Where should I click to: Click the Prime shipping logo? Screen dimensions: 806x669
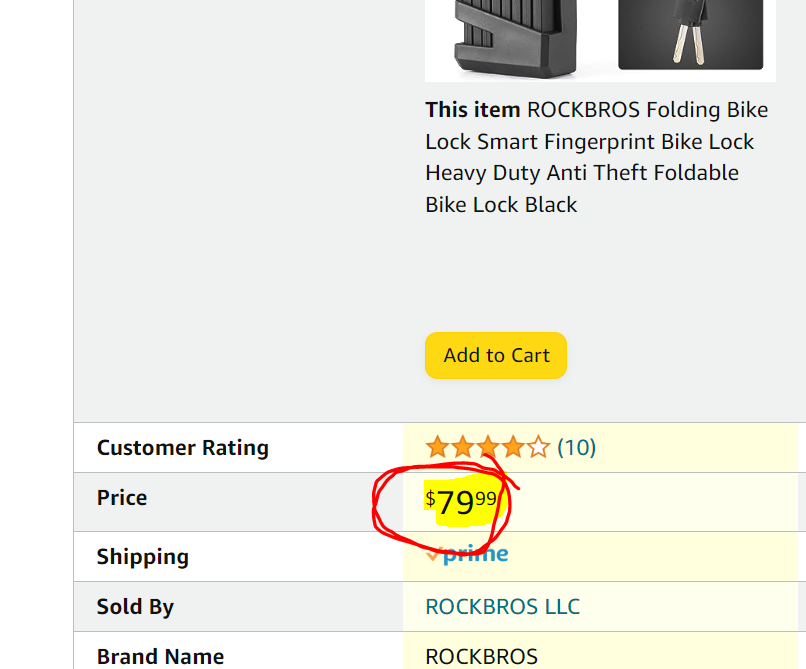475,554
